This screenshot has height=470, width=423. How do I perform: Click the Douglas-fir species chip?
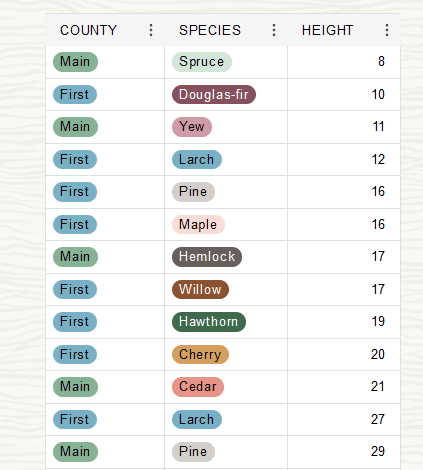coord(214,94)
